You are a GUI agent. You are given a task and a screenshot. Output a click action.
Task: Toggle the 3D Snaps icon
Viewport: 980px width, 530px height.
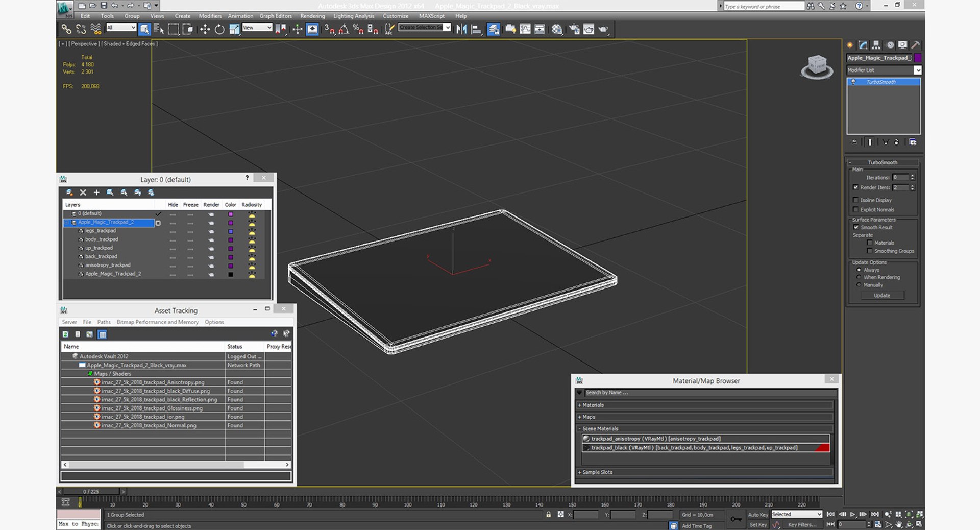click(x=329, y=29)
